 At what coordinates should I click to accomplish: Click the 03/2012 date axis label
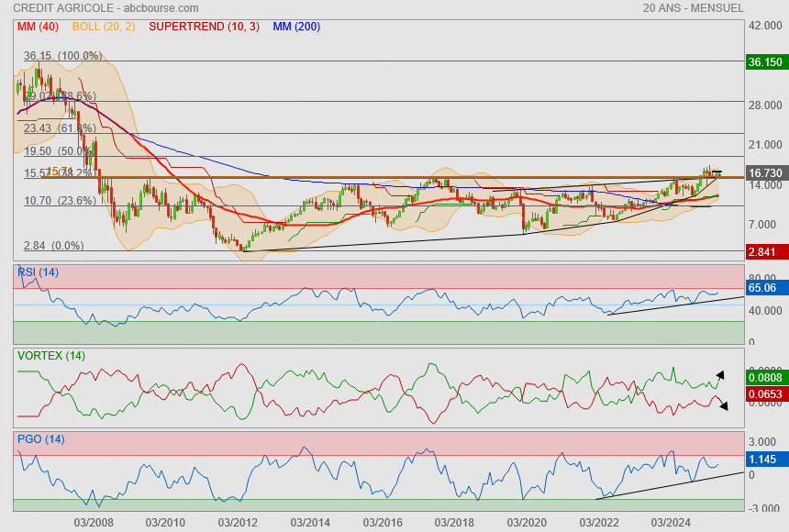[238, 523]
